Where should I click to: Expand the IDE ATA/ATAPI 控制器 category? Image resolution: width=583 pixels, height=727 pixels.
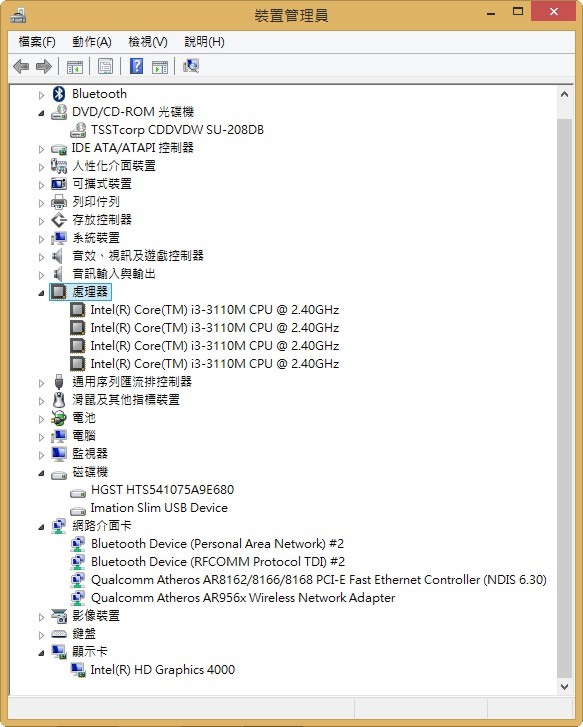[41, 149]
